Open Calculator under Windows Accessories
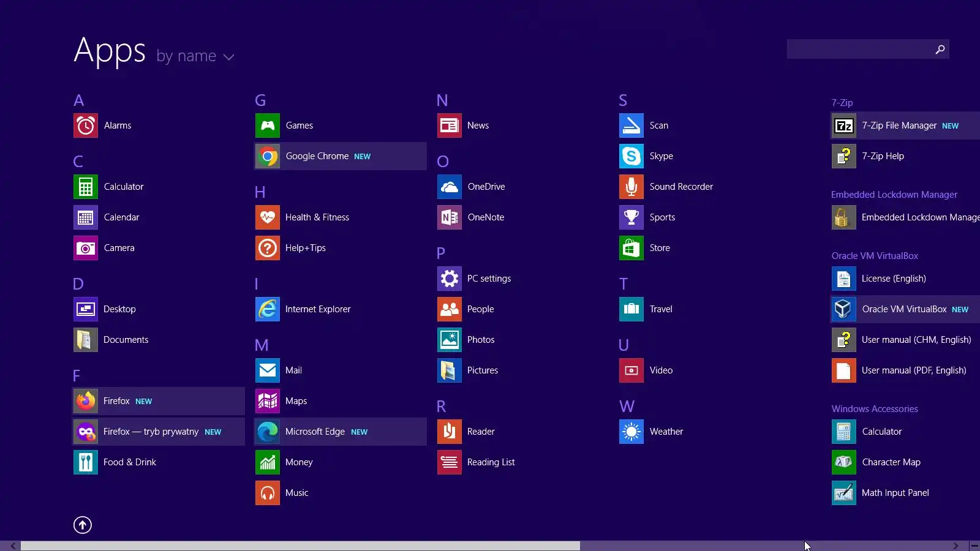 (x=844, y=432)
